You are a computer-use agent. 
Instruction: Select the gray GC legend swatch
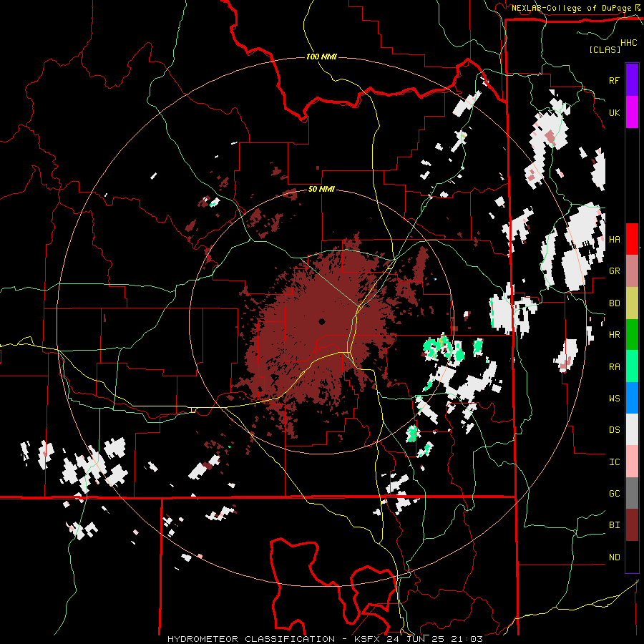[x=632, y=493]
